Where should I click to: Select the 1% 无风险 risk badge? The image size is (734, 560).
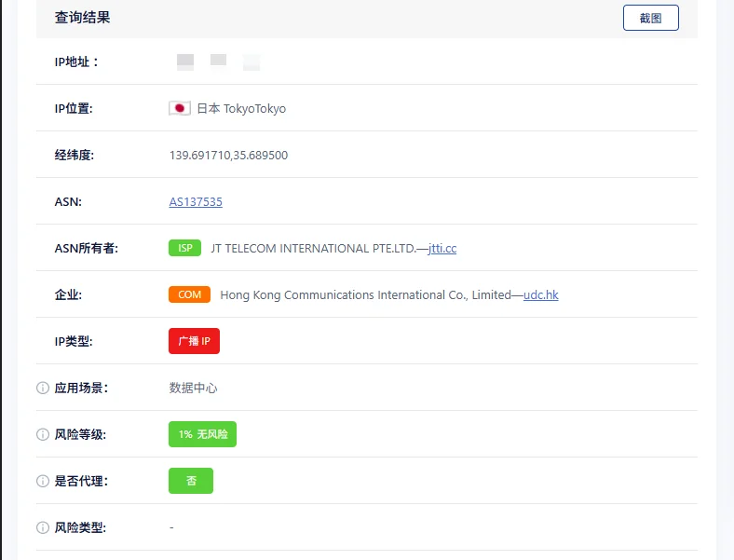point(202,434)
